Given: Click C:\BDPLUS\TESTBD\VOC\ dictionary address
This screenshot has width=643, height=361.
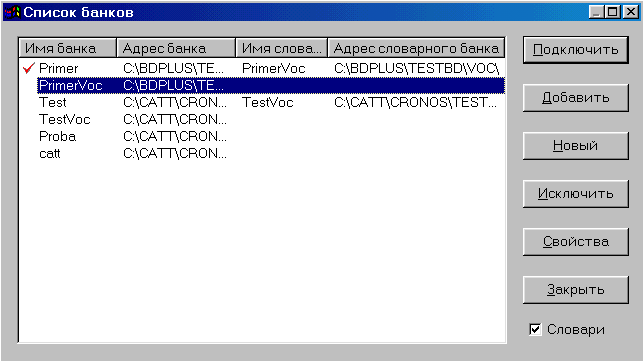Looking at the screenshot, I should (417, 68).
